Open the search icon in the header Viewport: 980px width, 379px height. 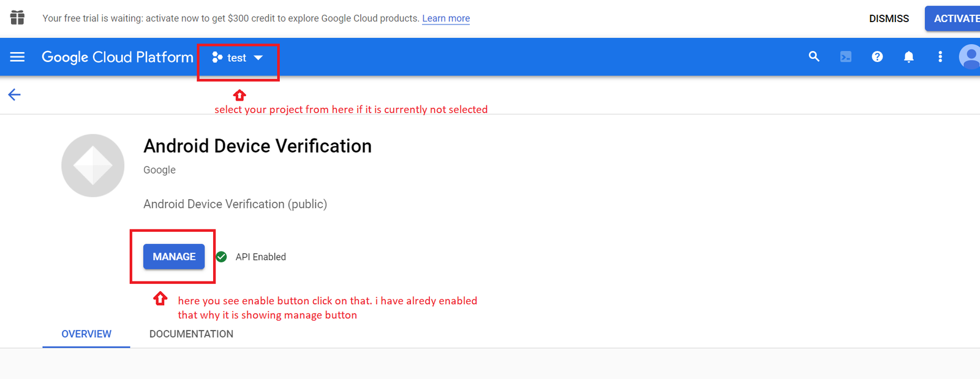pyautogui.click(x=814, y=57)
